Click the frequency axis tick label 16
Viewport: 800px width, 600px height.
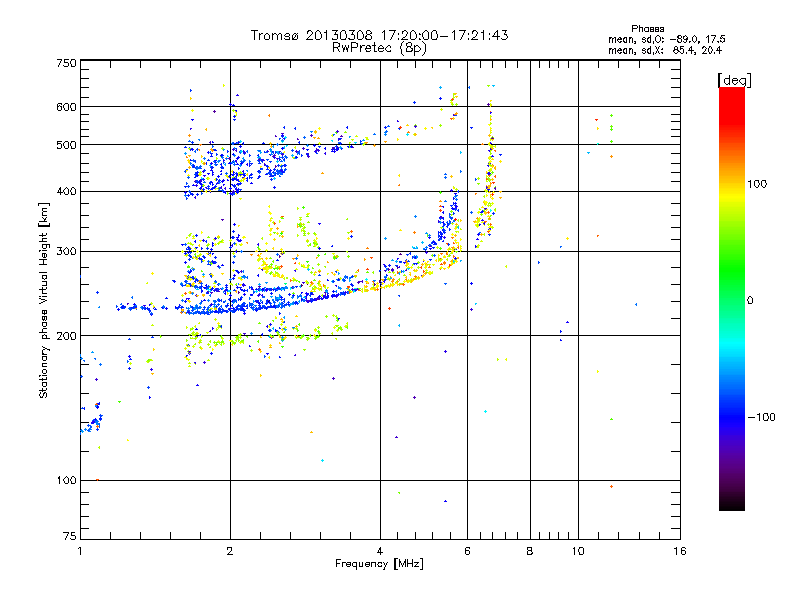click(x=680, y=551)
